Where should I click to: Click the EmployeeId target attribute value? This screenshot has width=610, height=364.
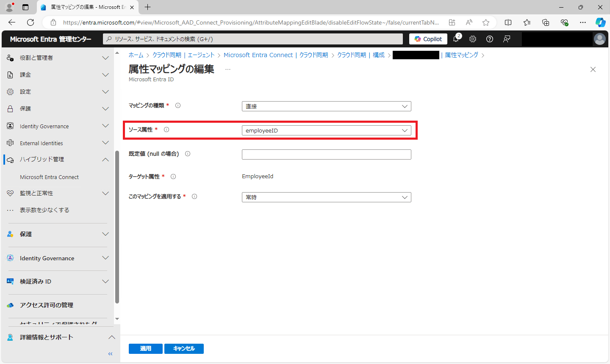coord(258,176)
